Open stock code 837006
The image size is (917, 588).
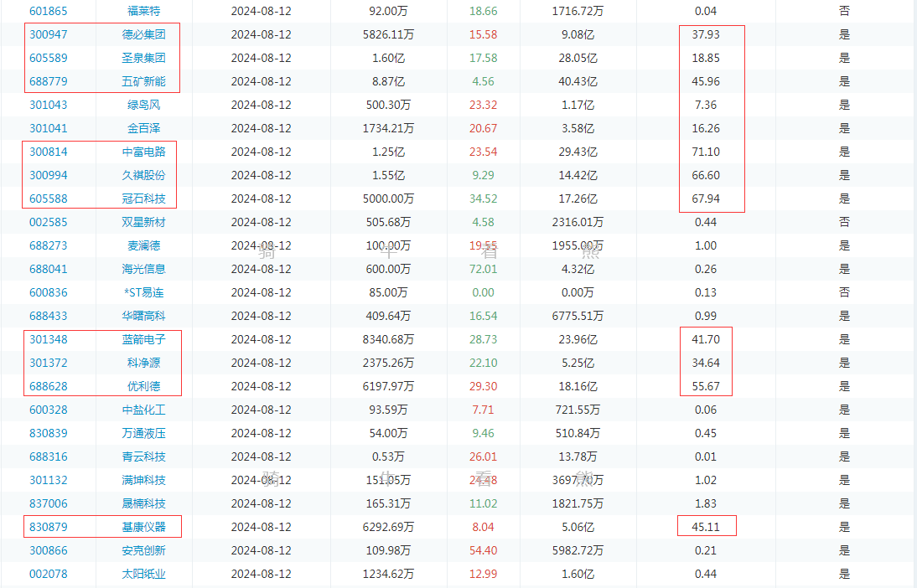tap(49, 503)
